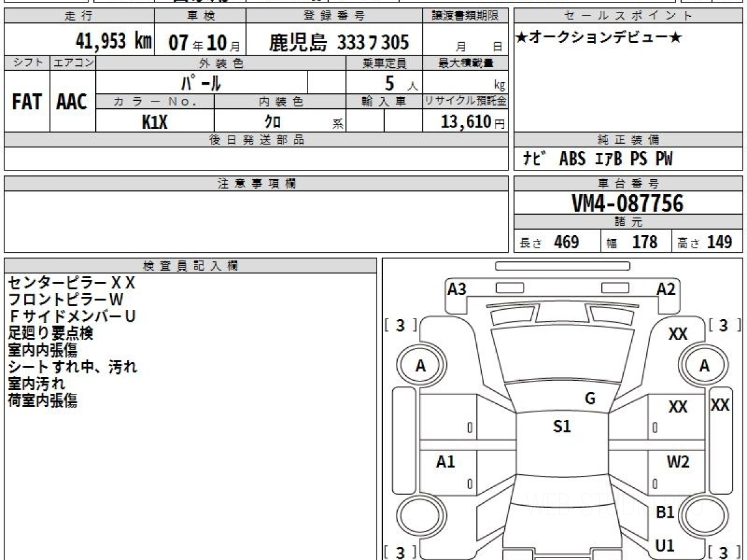Select the interior color value クロ
Screen dimensions: 747x560
click(273, 122)
